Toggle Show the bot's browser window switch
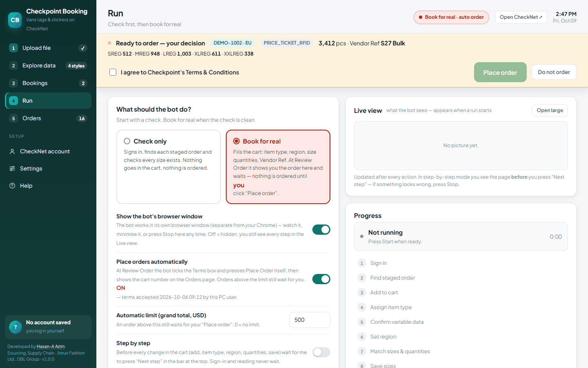The height and width of the screenshot is (368, 588). (321, 230)
